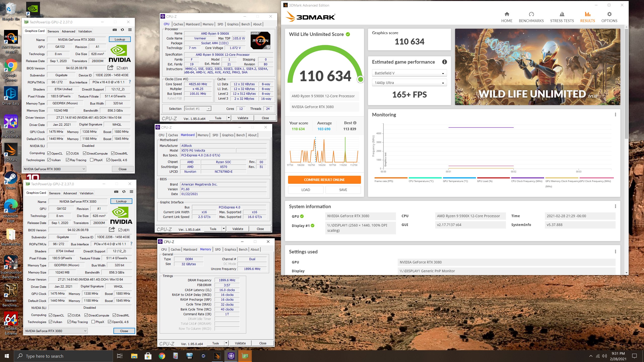The width and height of the screenshot is (644, 362).
Task: Open the hamburger menu in upper GPU-Z window
Action: [130, 30]
